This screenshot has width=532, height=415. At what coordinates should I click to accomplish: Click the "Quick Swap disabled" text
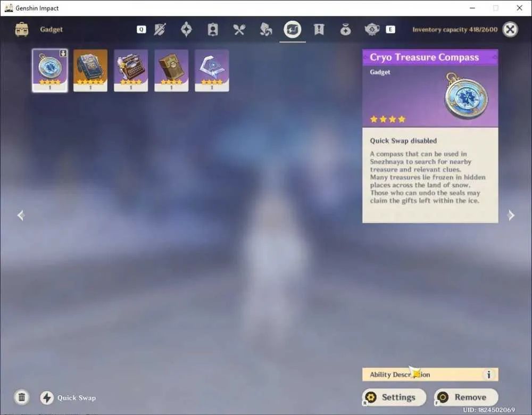click(x=403, y=140)
